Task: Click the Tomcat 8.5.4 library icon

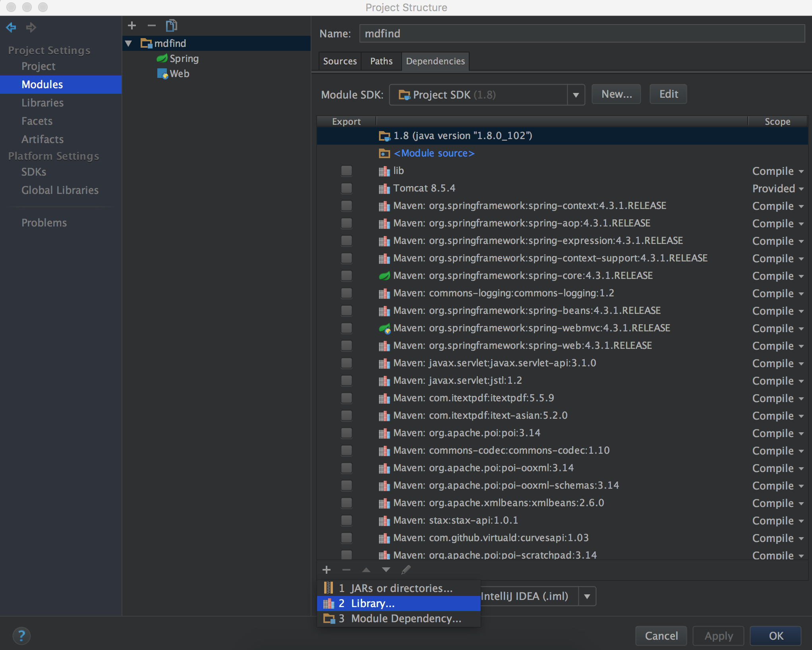Action: [384, 189]
